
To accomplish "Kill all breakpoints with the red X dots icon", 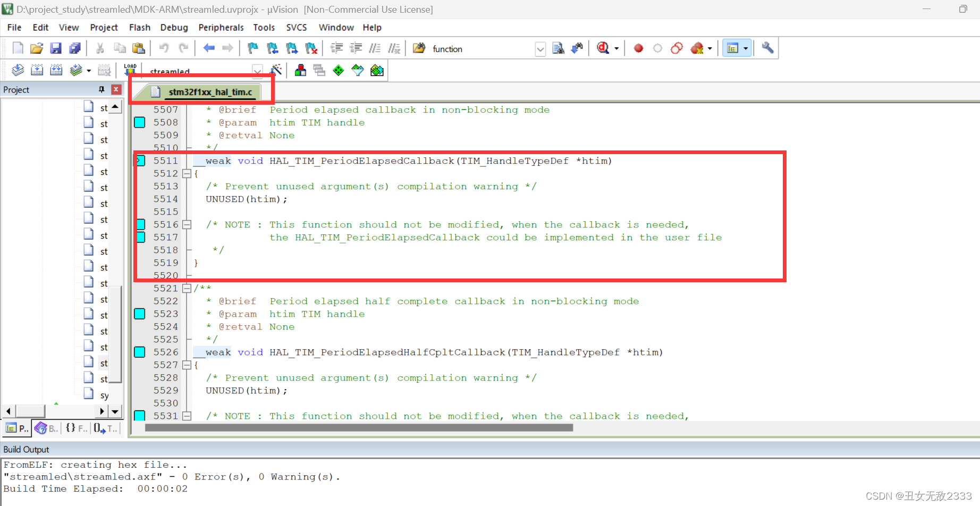I will coord(697,48).
